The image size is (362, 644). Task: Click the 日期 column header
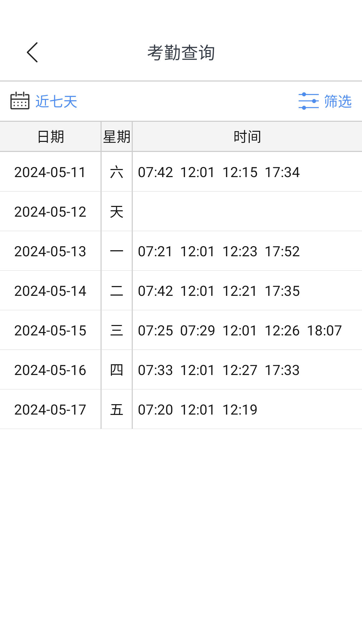tap(50, 137)
